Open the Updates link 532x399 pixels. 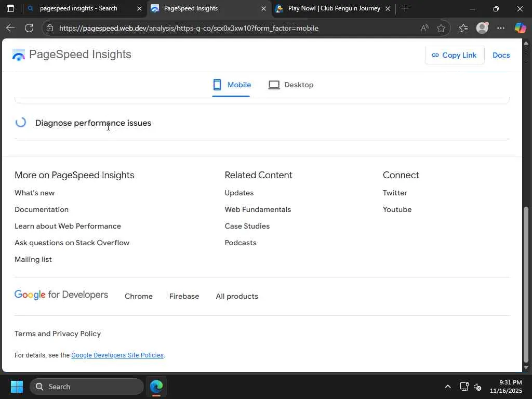coord(239,193)
